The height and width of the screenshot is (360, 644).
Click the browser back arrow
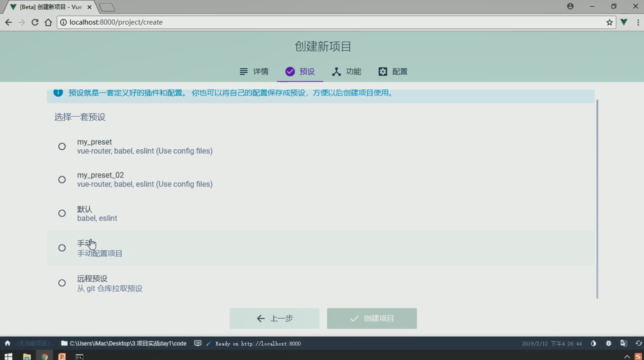click(x=8, y=22)
